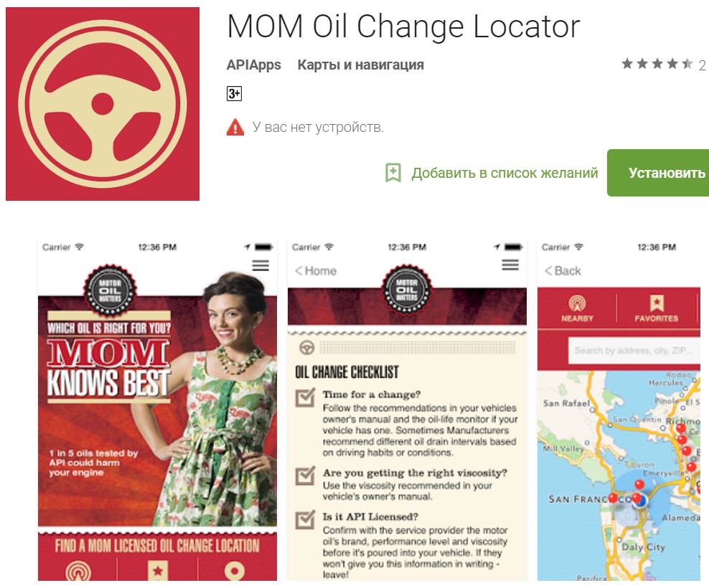The height and width of the screenshot is (588, 709).
Task: Click the green 'Установить' button
Action: click(x=658, y=173)
